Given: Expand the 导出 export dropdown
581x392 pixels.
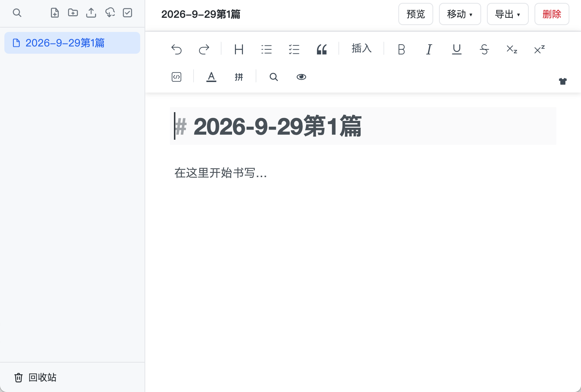Looking at the screenshot, I should (x=508, y=14).
